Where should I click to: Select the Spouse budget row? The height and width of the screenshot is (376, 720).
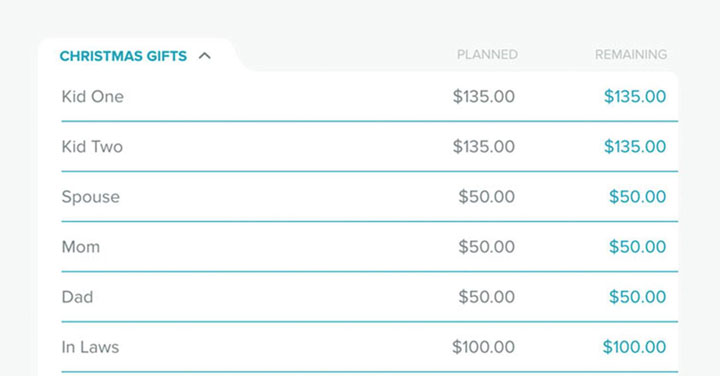point(370,196)
